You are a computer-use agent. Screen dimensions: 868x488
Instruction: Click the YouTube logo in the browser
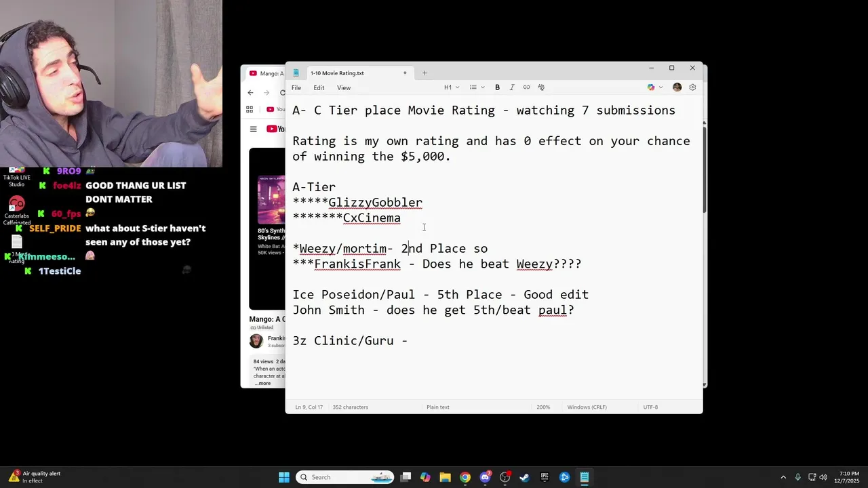[275, 129]
